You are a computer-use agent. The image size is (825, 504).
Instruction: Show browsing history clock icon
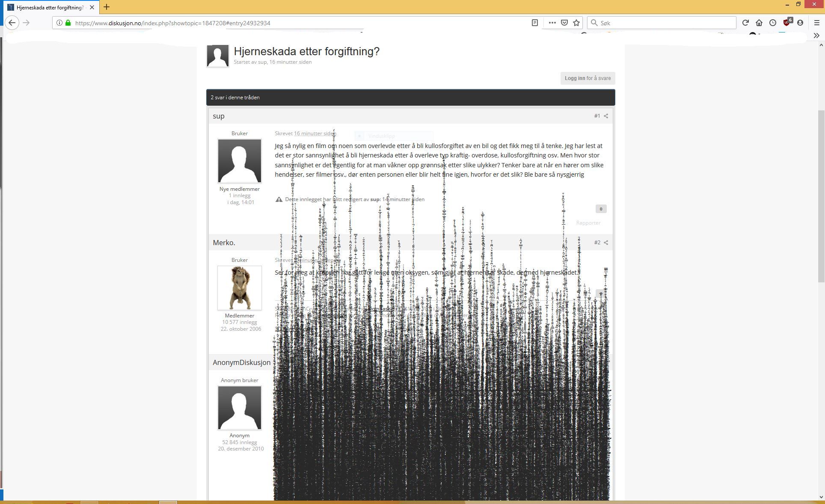click(x=773, y=23)
